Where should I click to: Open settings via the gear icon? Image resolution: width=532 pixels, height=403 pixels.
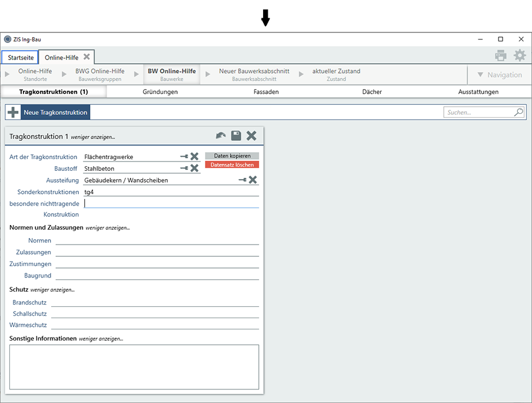(520, 56)
